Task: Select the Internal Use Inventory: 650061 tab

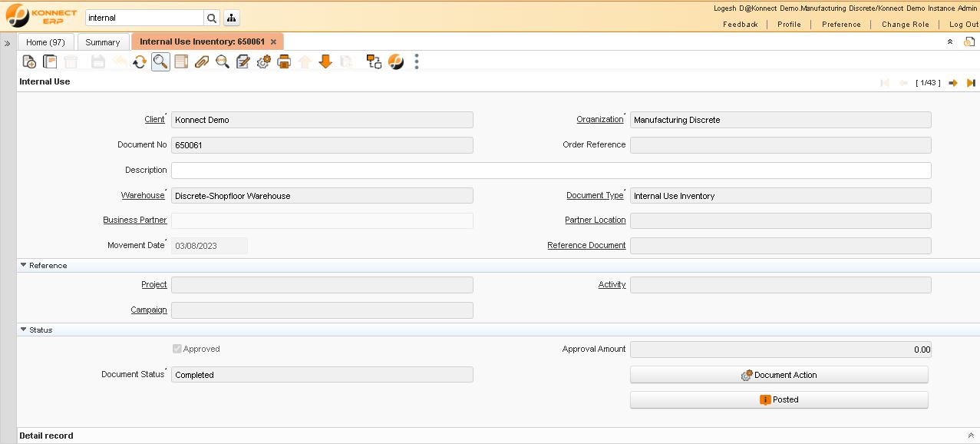Action: [x=202, y=41]
